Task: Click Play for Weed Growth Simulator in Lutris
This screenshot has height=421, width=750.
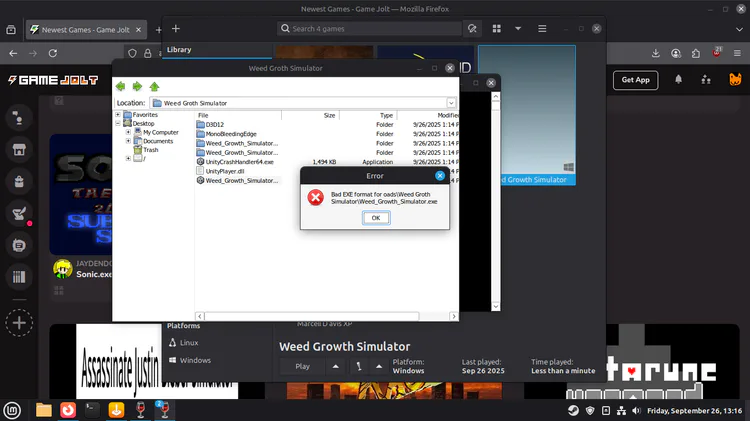Action: (x=302, y=366)
